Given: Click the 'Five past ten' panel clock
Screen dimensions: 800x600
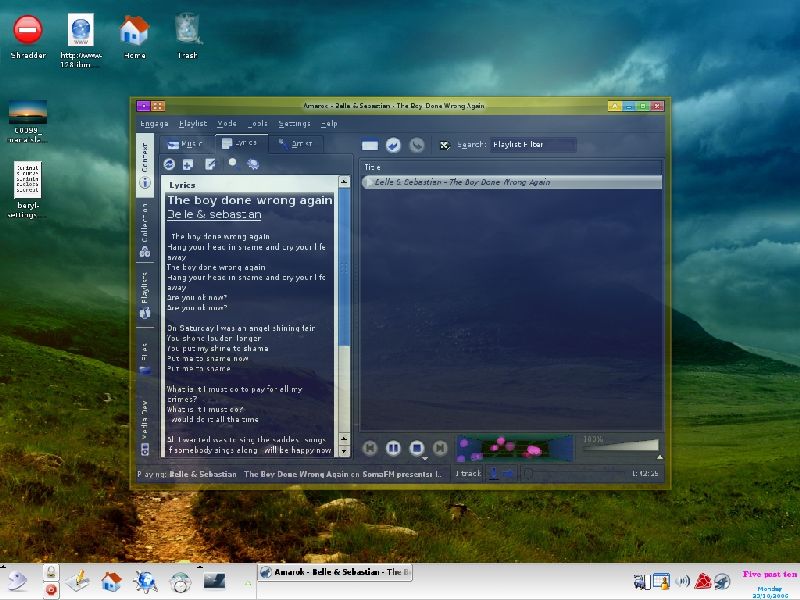Looking at the screenshot, I should (x=769, y=574).
